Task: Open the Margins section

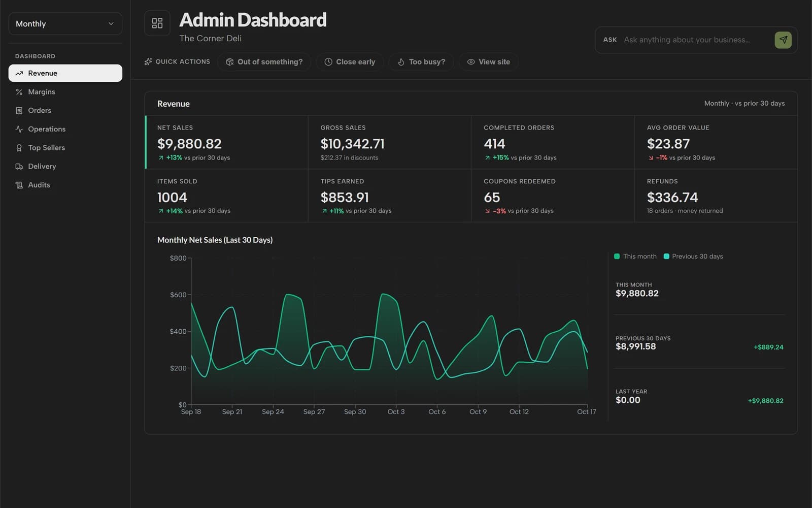Action: pyautogui.click(x=65, y=92)
